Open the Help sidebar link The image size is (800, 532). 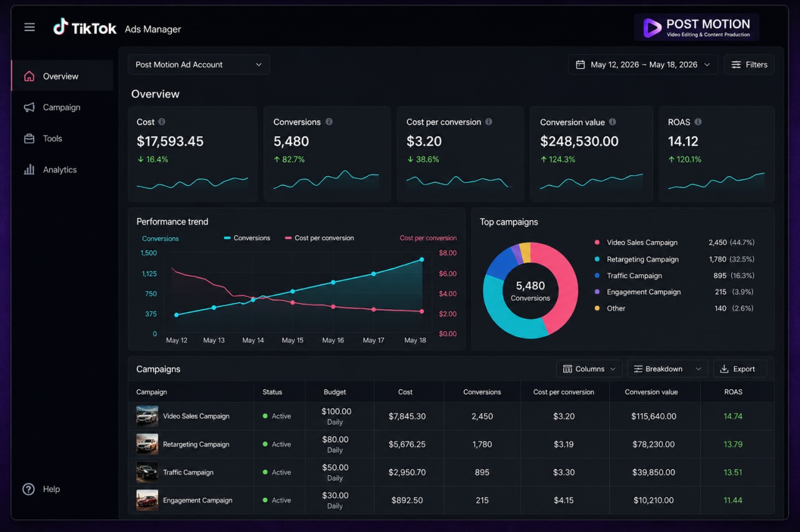41,489
